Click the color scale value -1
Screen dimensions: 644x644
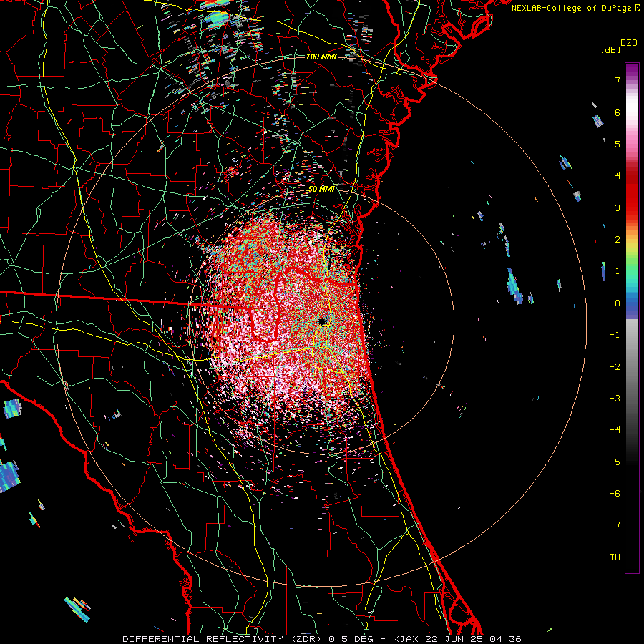point(615,335)
